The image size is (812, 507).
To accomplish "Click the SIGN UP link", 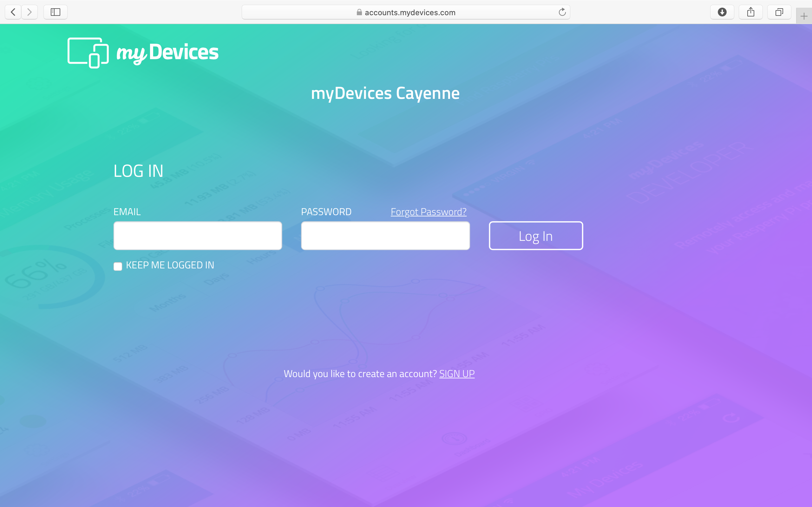I will tap(457, 374).
